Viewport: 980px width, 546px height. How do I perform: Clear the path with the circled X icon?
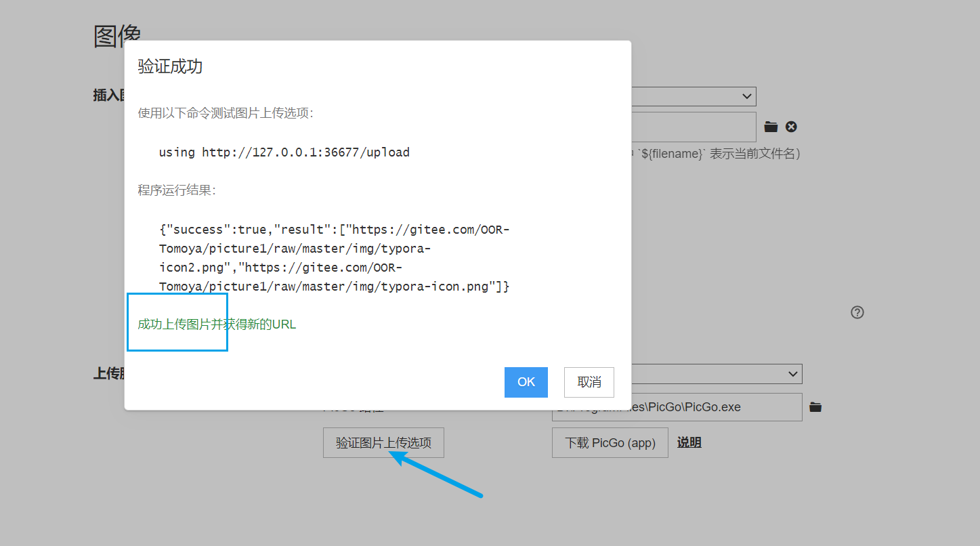point(791,127)
